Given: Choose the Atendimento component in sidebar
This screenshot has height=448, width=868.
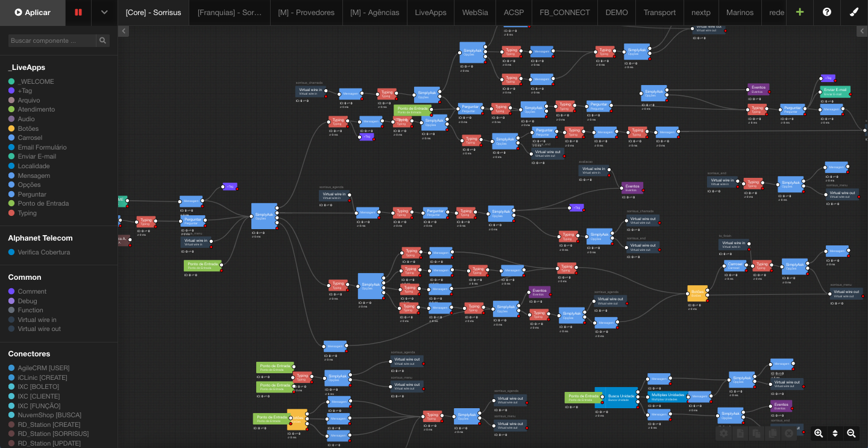Looking at the screenshot, I should point(31,109).
